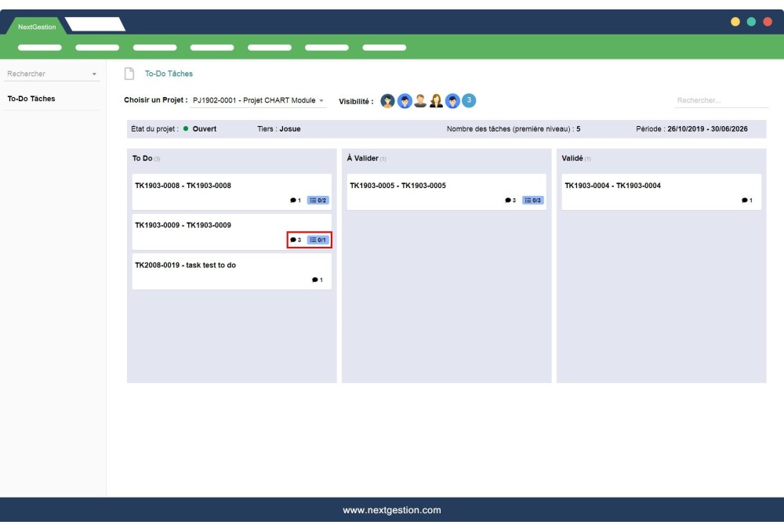Open the 0/2 checklist badge on TK1903-0008
The height and width of the screenshot is (532, 784).
pos(318,200)
